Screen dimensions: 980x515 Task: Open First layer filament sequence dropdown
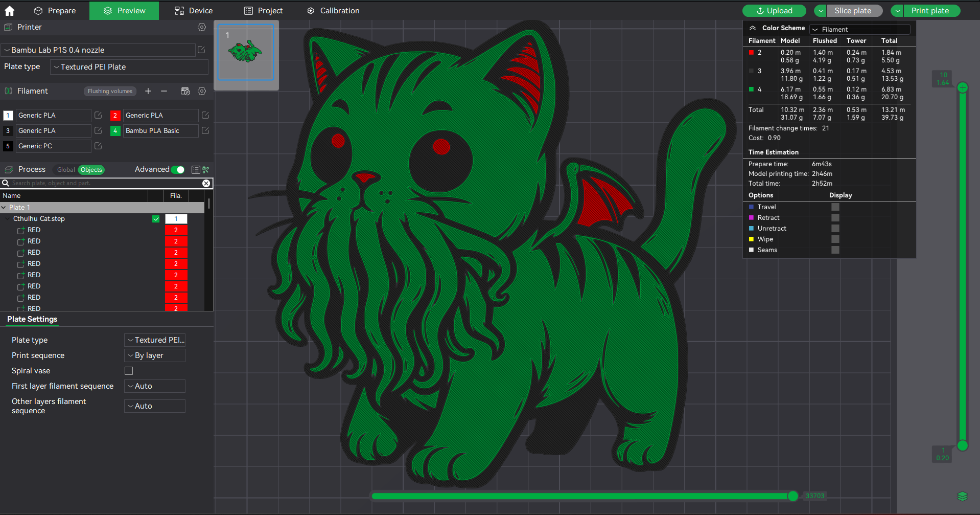click(155, 386)
